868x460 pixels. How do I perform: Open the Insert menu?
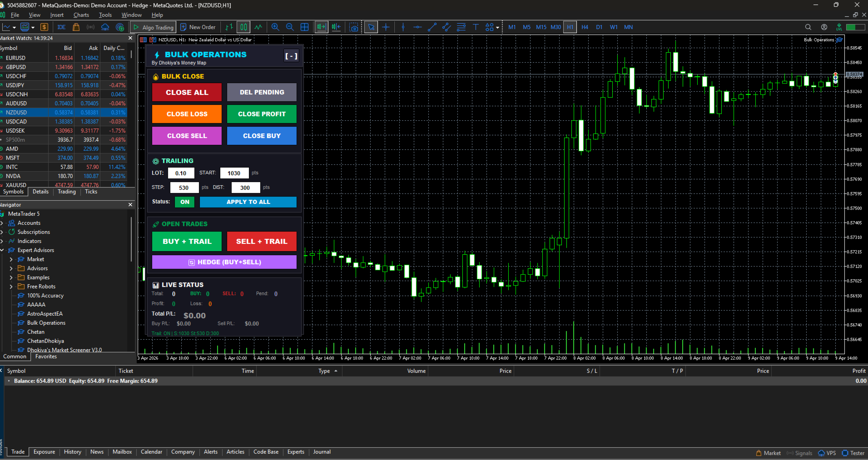pyautogui.click(x=57, y=15)
